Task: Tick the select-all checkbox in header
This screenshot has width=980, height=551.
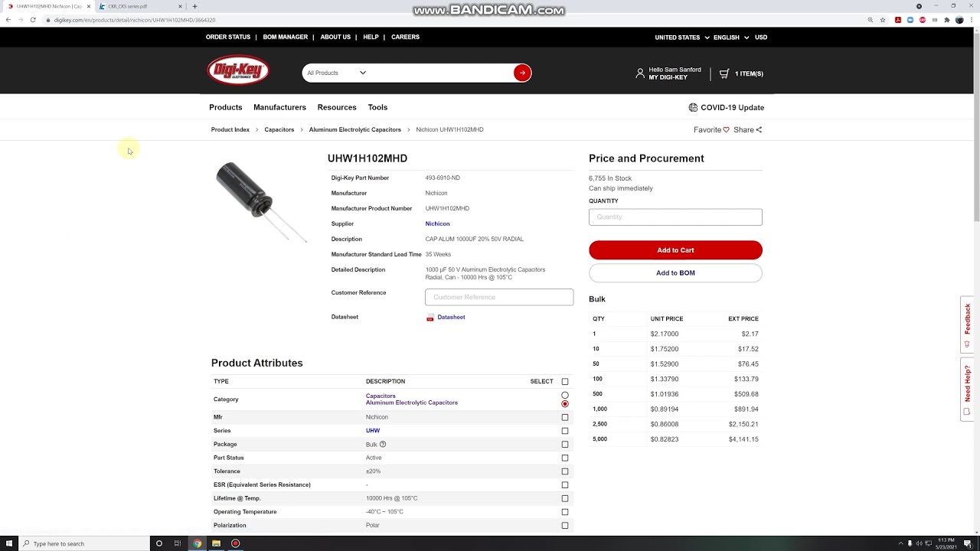Action: (565, 381)
